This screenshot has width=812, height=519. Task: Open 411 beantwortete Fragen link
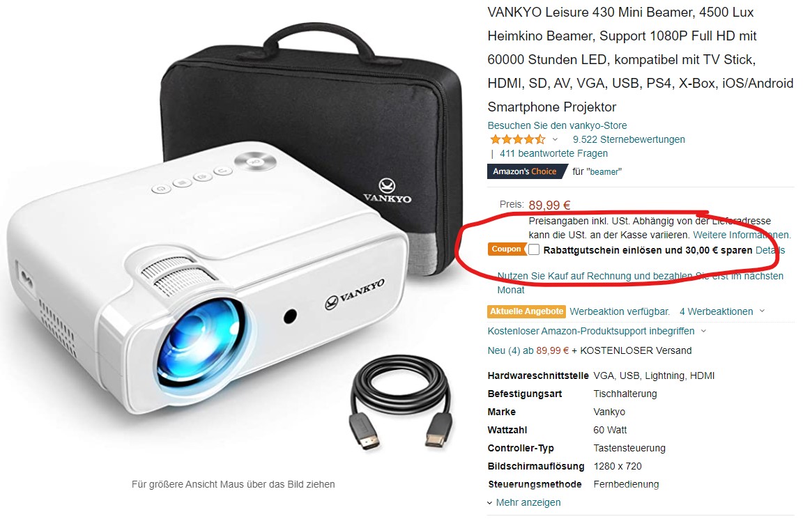pyautogui.click(x=553, y=153)
